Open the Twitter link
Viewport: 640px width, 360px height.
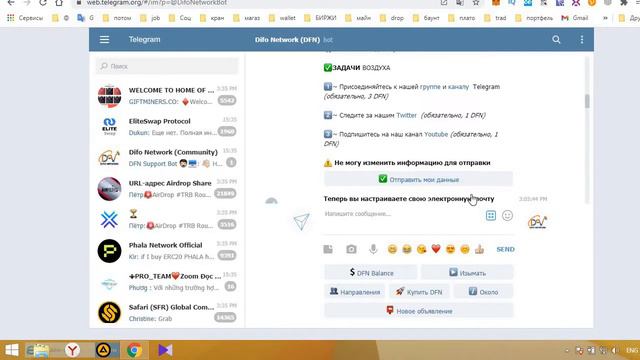pyautogui.click(x=407, y=115)
